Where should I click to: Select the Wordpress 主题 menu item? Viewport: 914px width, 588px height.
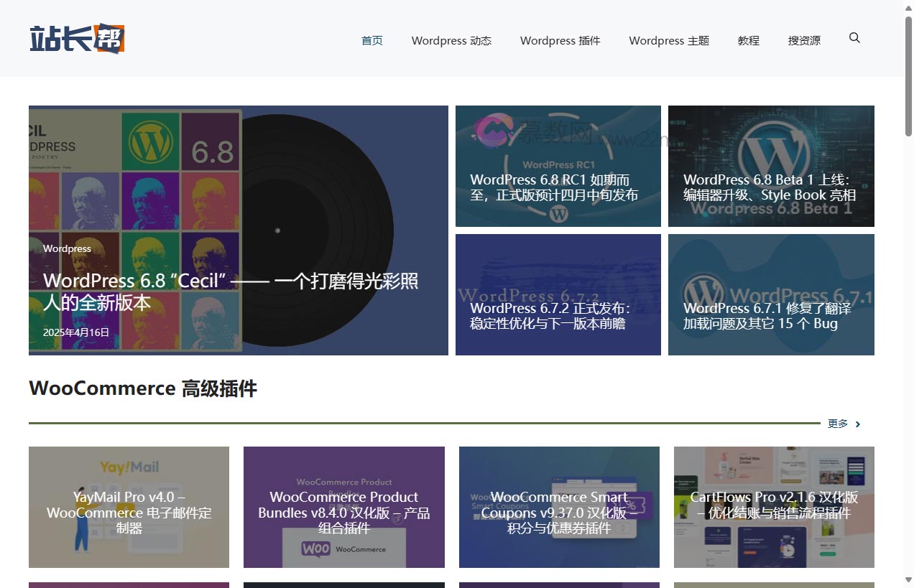(669, 41)
